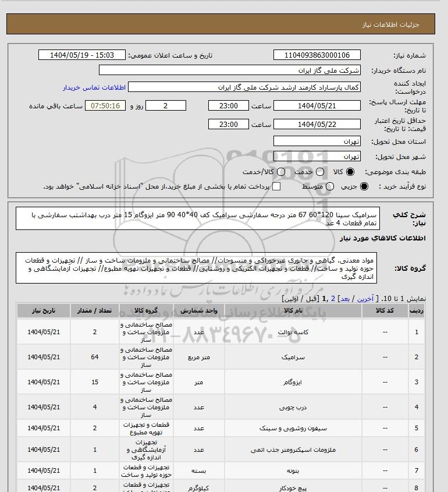Click the item name کاسه توالت
The height and width of the screenshot is (492, 448).
click(293, 332)
